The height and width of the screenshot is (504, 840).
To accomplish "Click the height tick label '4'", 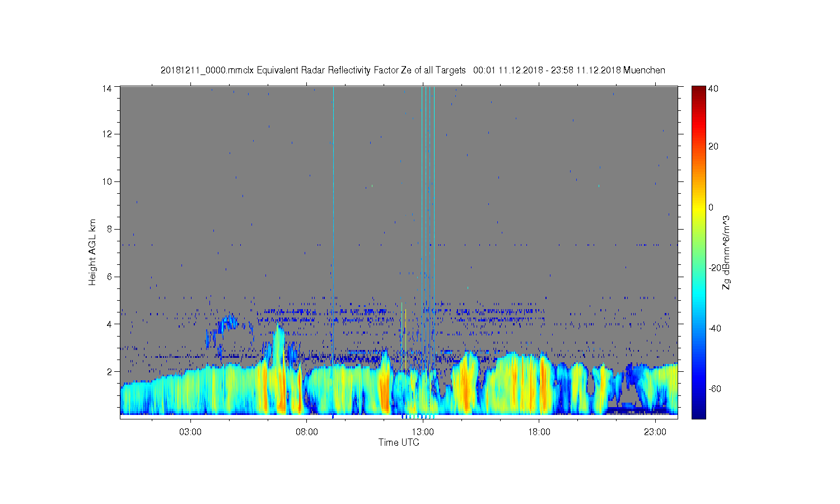I will tap(110, 324).
